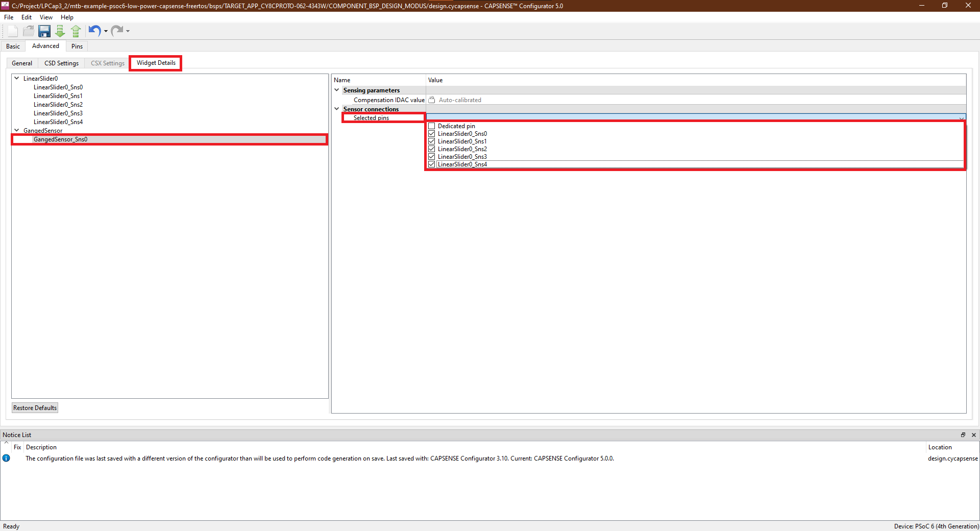Close the Notice List panel
The height and width of the screenshot is (531, 980).
[x=974, y=435]
